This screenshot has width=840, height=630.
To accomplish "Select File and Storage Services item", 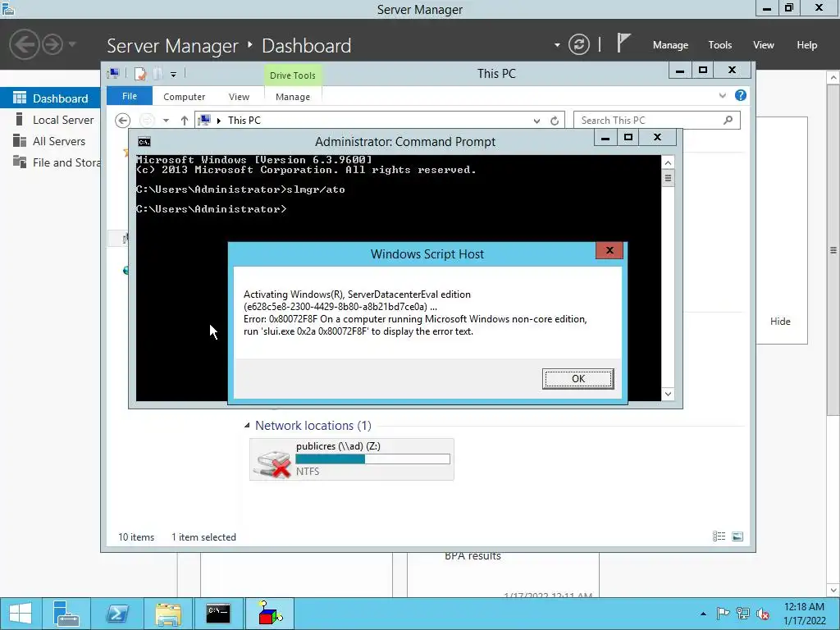I will [x=50, y=162].
